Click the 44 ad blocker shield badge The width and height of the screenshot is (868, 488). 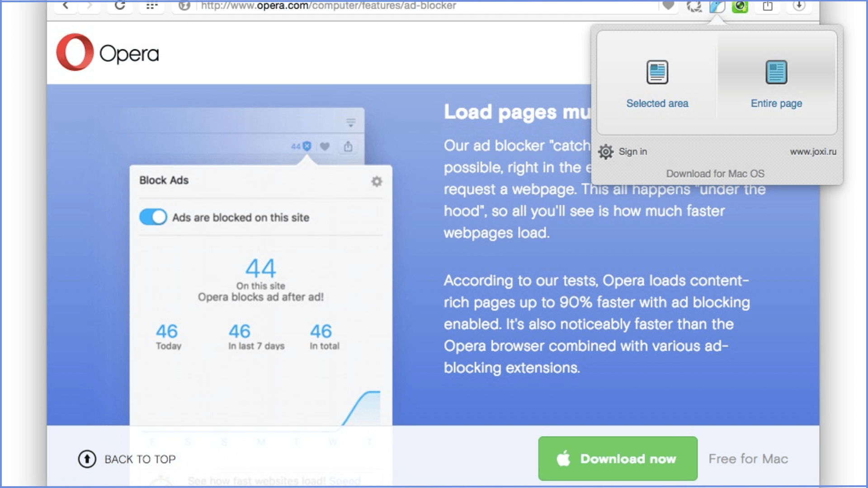tap(302, 146)
